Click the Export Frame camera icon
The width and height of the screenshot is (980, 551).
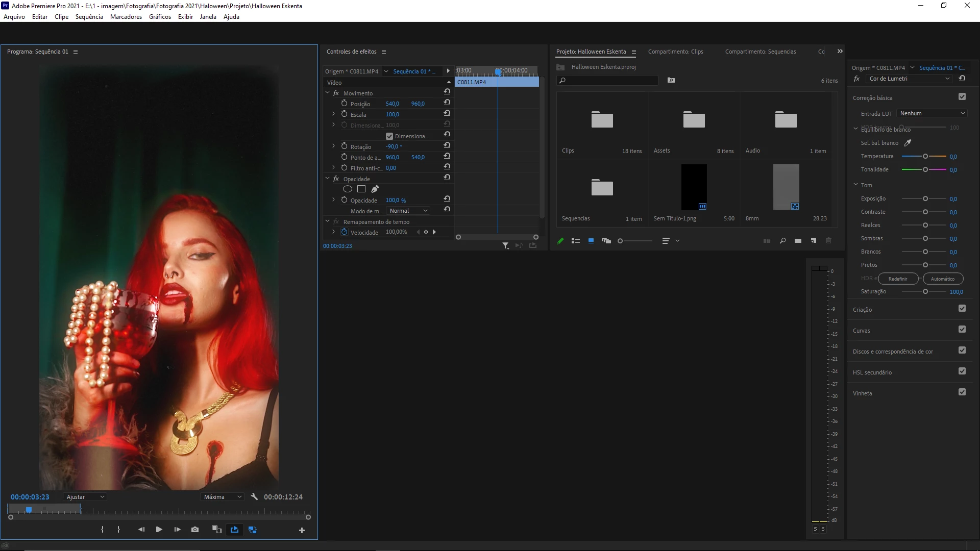pos(195,530)
